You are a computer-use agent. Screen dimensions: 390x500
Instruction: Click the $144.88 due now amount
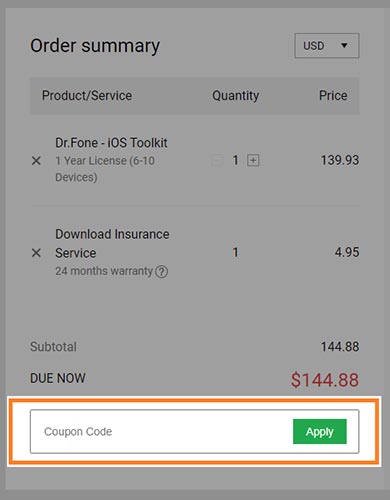click(x=325, y=380)
